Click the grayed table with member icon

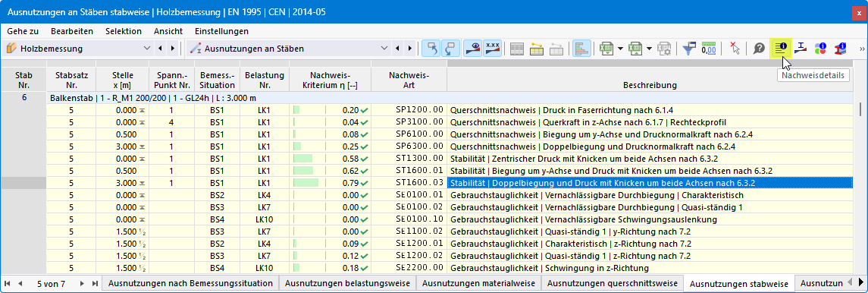pos(556,49)
